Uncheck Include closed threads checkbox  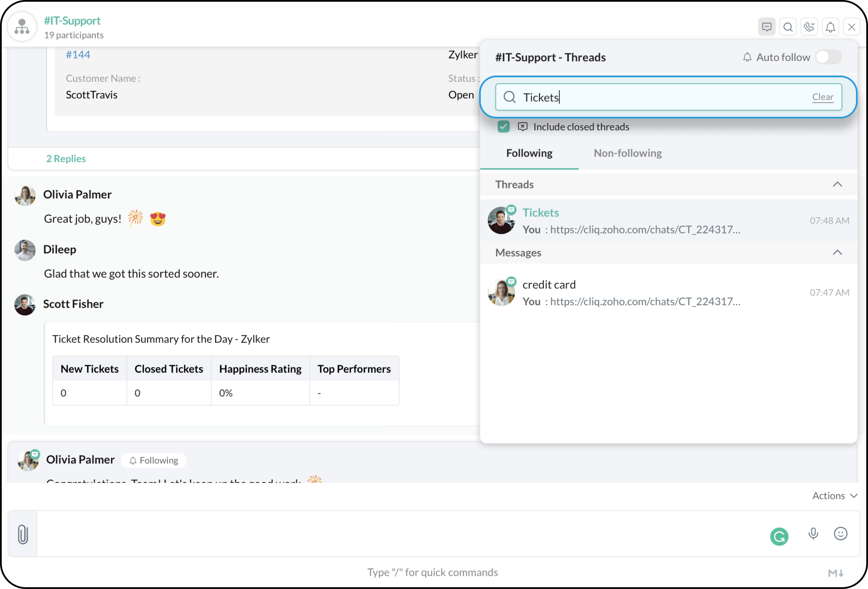pyautogui.click(x=504, y=127)
